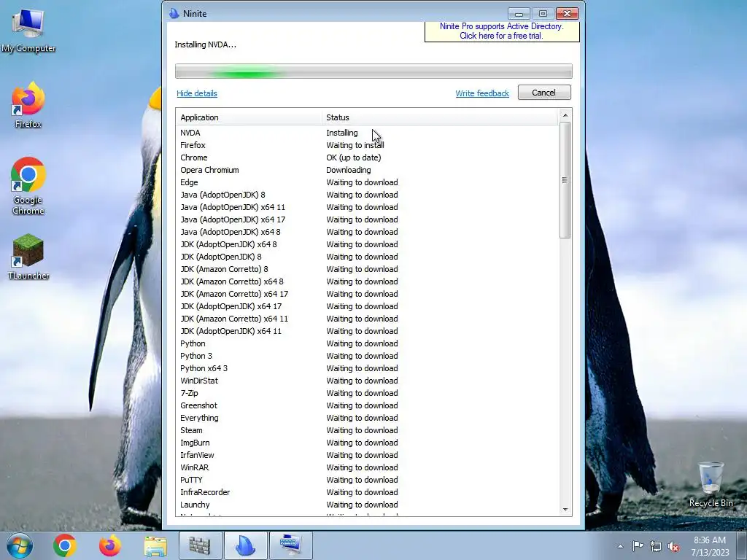The height and width of the screenshot is (560, 747).
Task: Select Java (AdoptOpenJDK) x64 11 row
Action: click(367, 207)
